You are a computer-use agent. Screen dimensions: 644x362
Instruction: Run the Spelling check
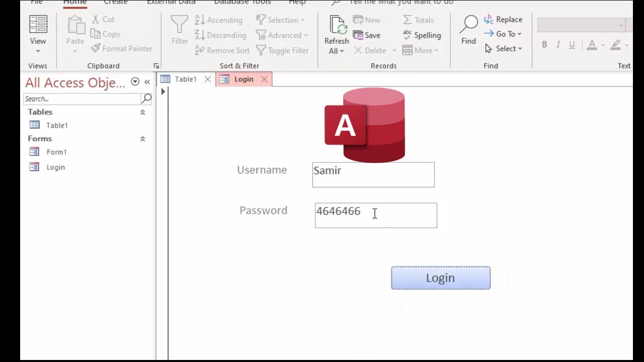pyautogui.click(x=422, y=35)
